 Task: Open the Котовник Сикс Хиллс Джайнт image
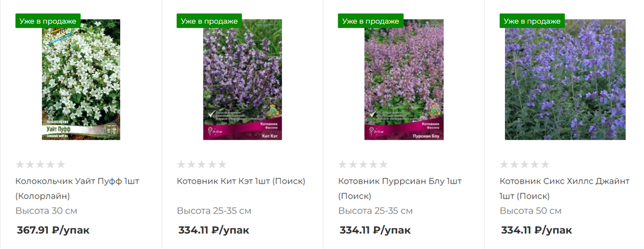[565, 80]
